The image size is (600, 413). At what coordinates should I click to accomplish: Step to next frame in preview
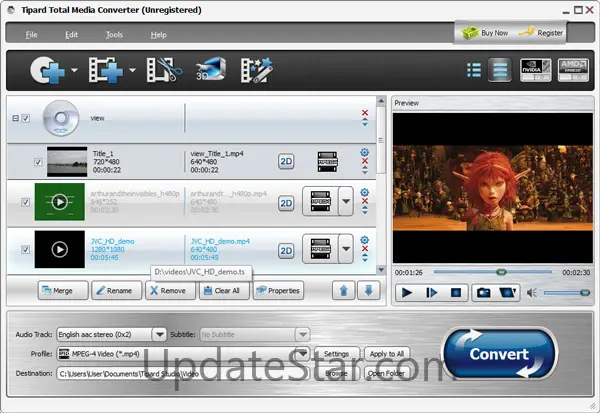click(x=431, y=293)
